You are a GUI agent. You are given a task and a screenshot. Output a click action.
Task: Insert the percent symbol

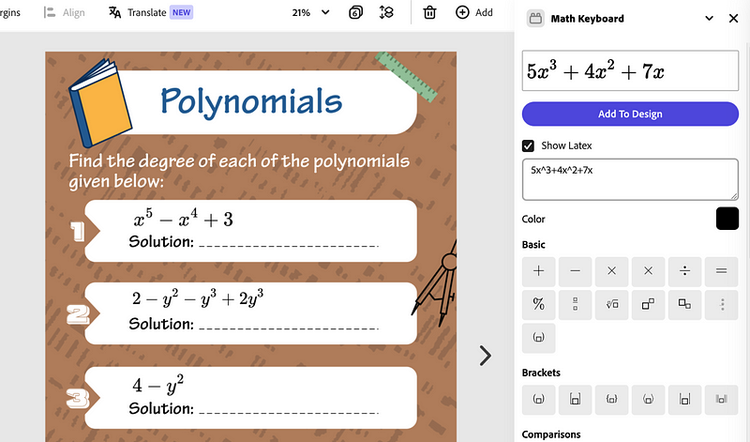pos(538,304)
